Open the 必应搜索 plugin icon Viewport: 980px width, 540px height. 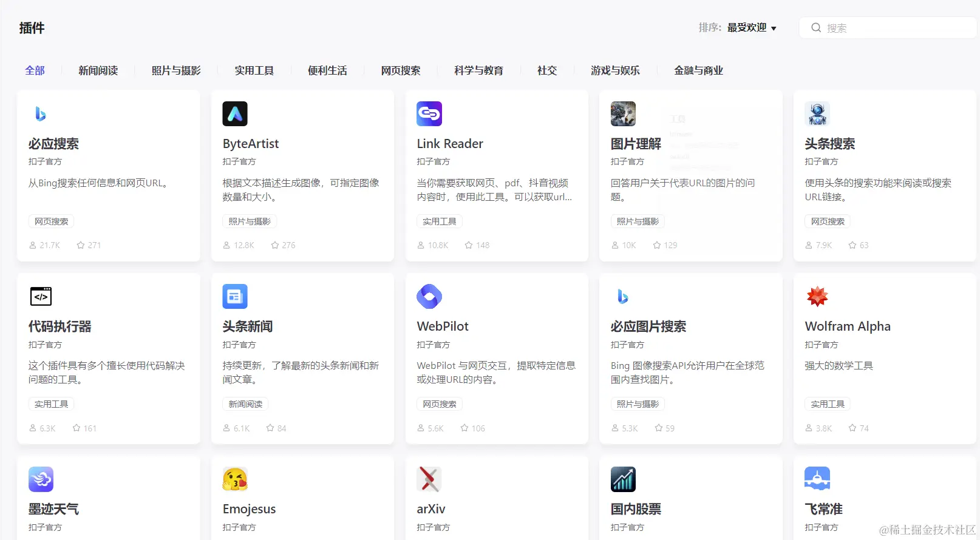coord(41,113)
